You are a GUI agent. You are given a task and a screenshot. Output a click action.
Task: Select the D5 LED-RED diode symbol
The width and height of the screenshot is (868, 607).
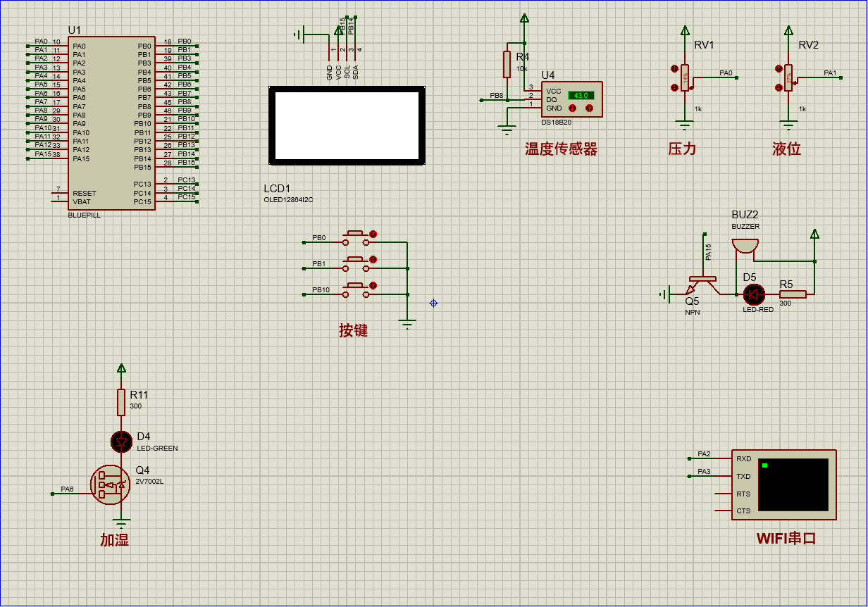pos(754,294)
